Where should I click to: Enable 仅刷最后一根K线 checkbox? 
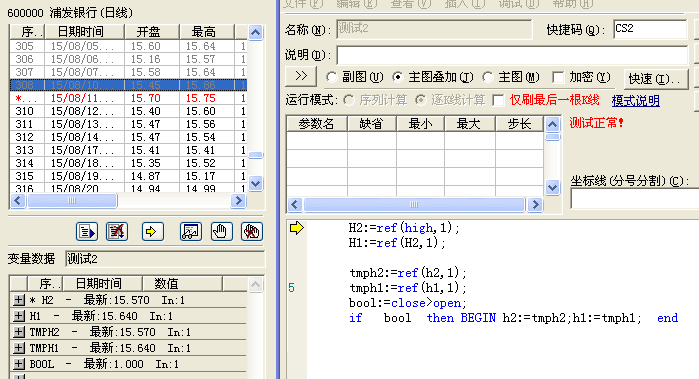(498, 100)
